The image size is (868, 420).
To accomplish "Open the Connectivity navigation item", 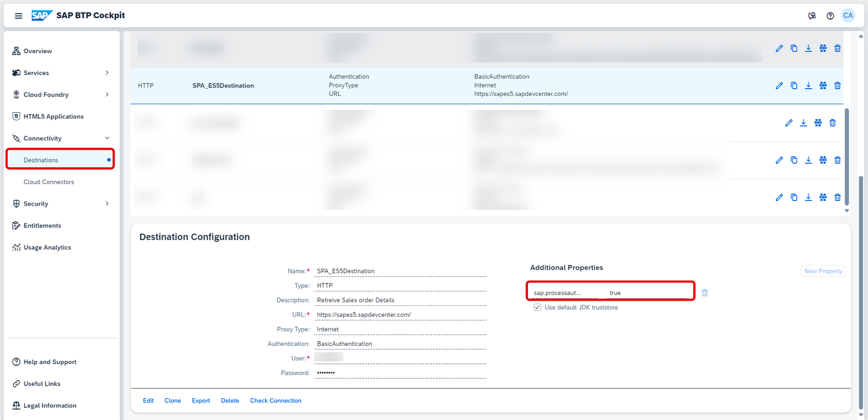I will [60, 138].
